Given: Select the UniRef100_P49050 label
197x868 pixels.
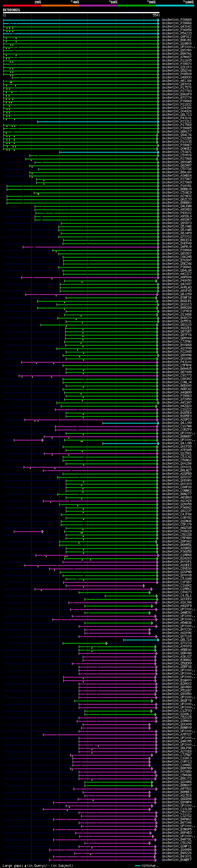Looking at the screenshot, I should point(177,281).
